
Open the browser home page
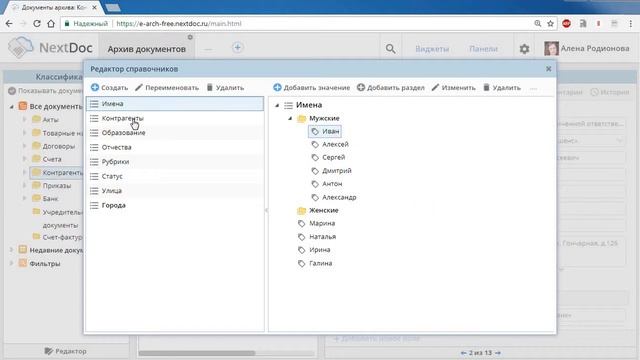[x=51, y=24]
